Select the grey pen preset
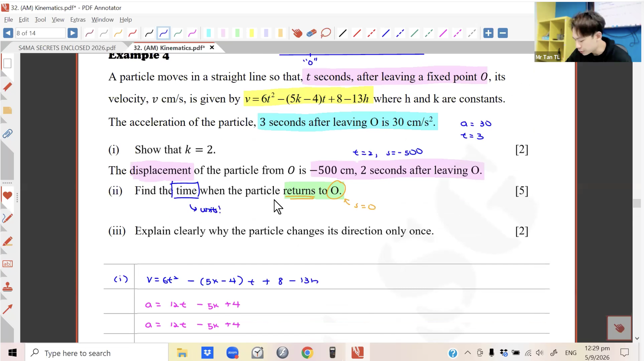This screenshot has height=361, width=644. pos(104,33)
